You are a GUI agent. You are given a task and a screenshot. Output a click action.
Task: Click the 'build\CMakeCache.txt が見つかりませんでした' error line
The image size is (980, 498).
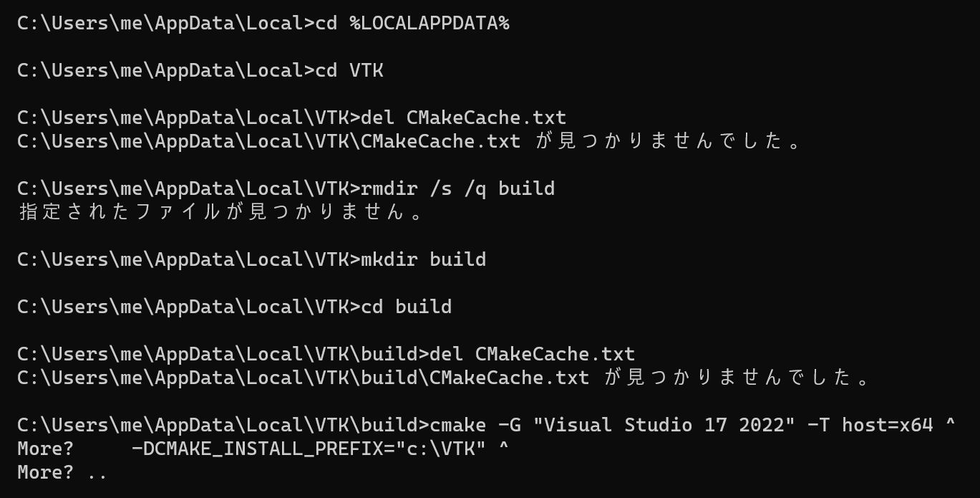tap(444, 378)
